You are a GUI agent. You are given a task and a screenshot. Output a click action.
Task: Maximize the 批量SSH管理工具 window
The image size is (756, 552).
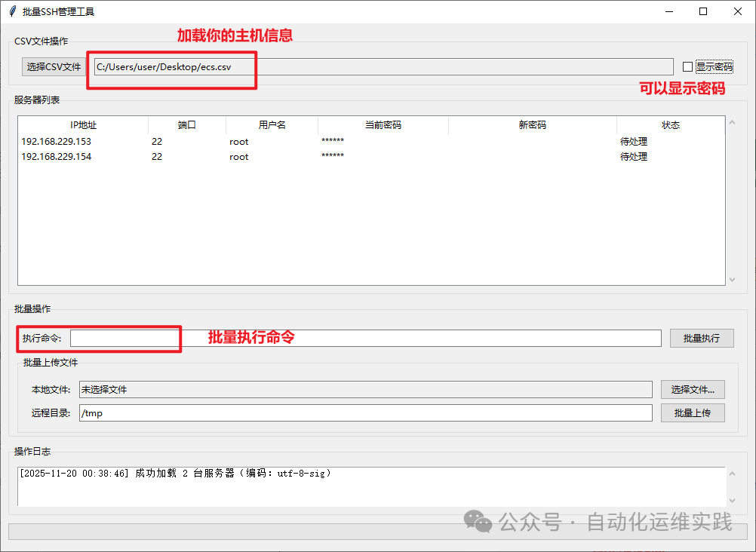tap(703, 11)
